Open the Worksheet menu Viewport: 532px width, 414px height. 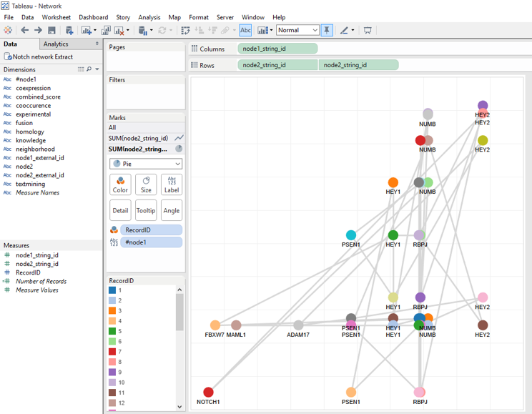click(56, 17)
